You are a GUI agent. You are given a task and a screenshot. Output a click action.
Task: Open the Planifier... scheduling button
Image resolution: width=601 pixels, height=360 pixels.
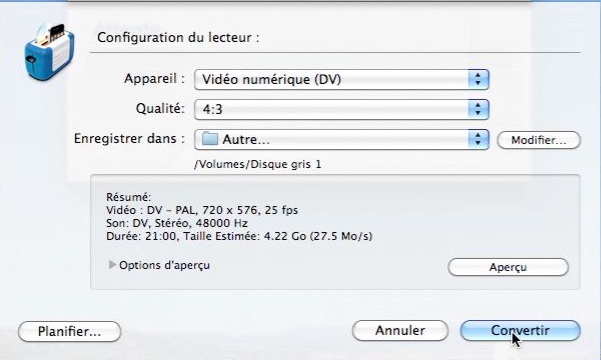coord(69,331)
